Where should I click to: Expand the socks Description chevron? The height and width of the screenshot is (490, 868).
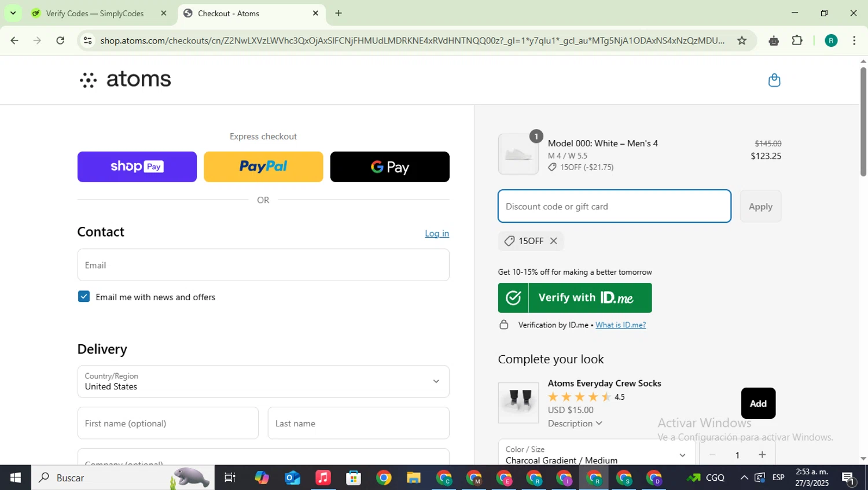(x=599, y=423)
